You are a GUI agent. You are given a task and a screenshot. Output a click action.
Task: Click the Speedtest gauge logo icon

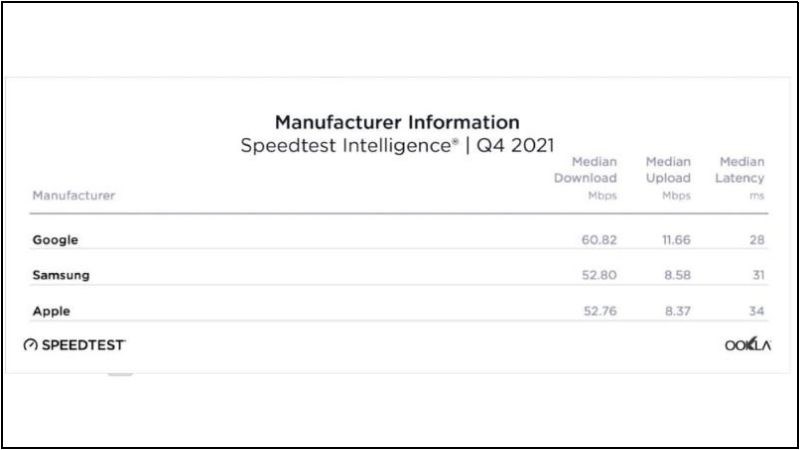point(30,345)
